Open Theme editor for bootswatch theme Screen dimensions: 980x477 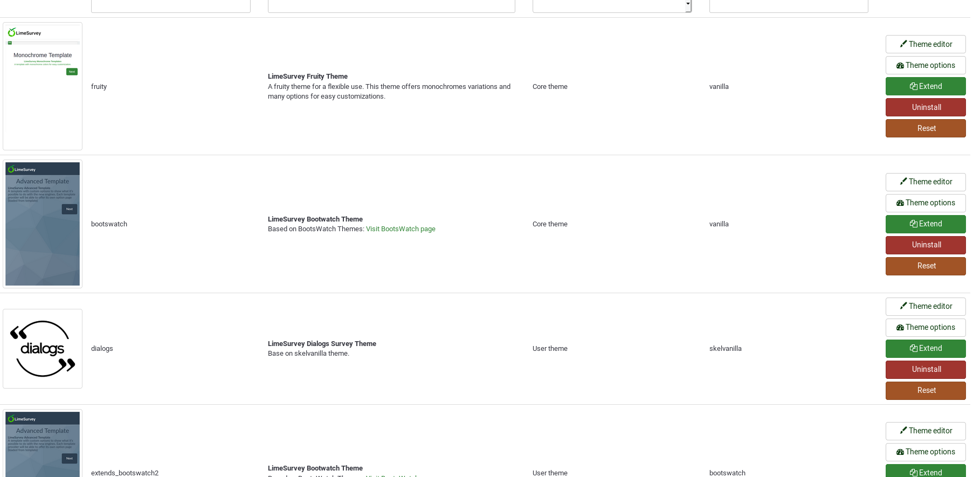click(x=925, y=182)
